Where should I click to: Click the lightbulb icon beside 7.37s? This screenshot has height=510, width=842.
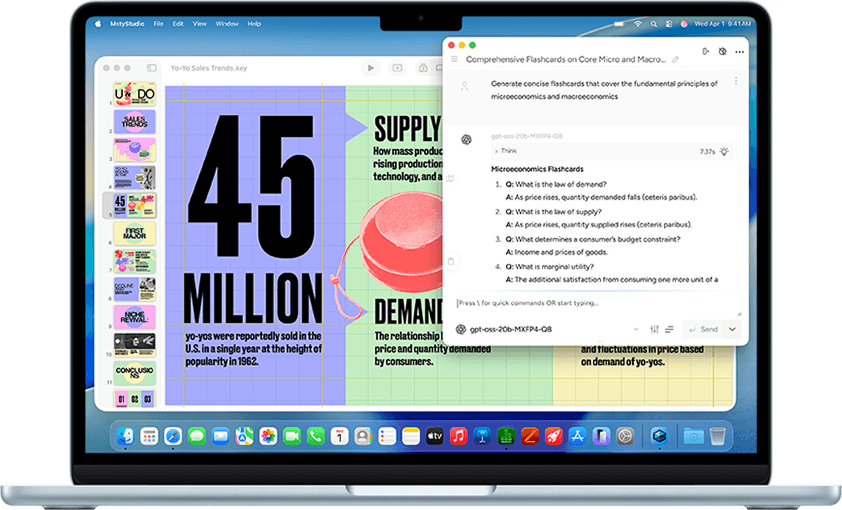(x=724, y=151)
